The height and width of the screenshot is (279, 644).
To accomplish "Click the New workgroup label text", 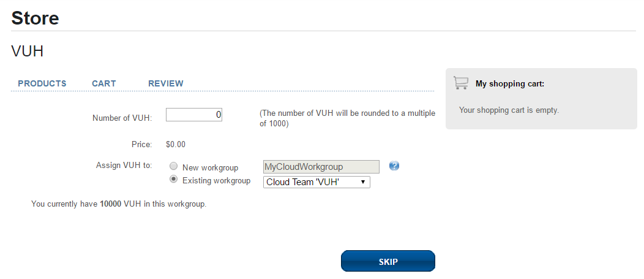I will click(211, 167).
